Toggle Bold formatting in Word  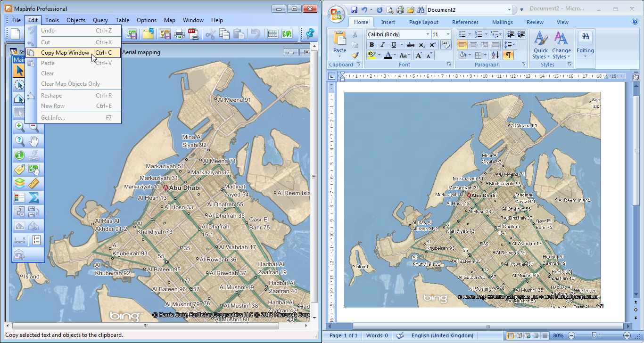tap(372, 45)
